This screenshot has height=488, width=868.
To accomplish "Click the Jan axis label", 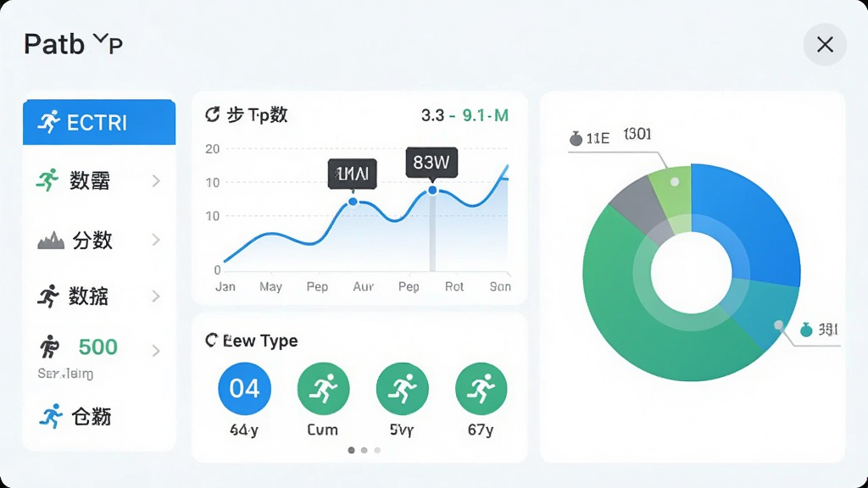I will 225,286.
